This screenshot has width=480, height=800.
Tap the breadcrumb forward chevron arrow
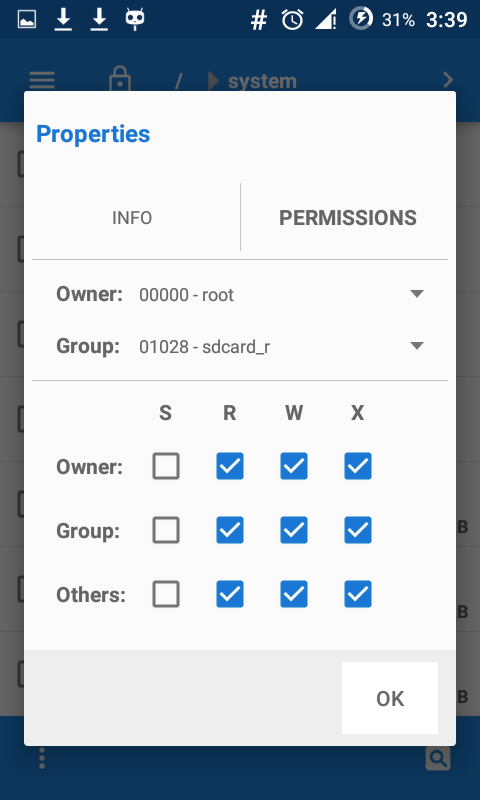[x=448, y=80]
